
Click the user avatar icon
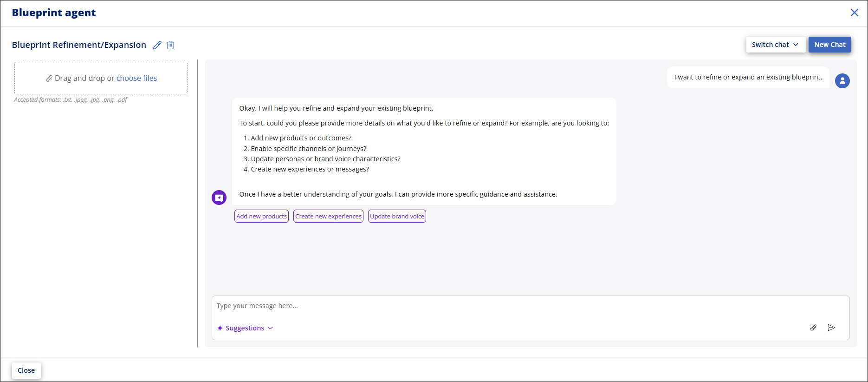842,81
